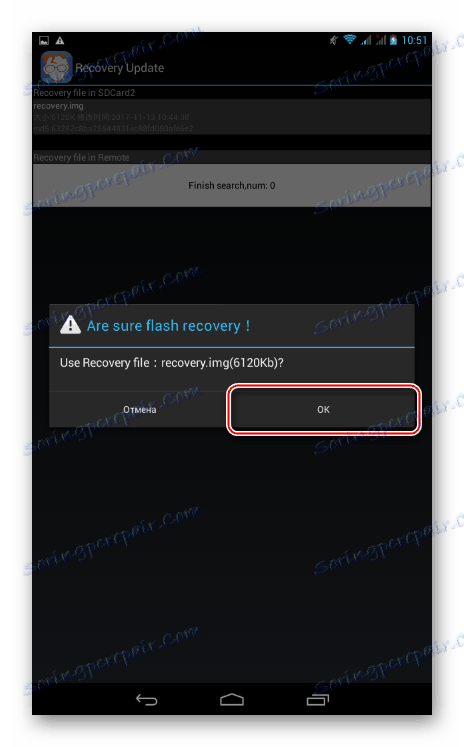Tap the 10:51 clock in status bar
This screenshot has height=747, width=464.
(x=414, y=40)
